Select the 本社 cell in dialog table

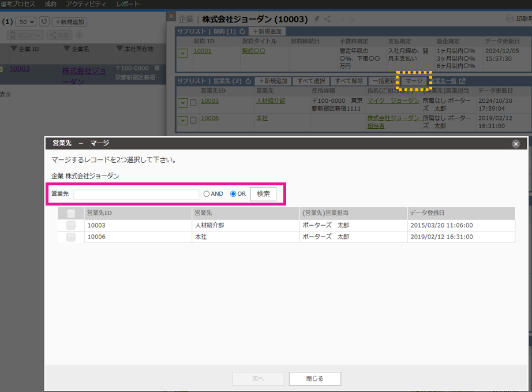click(246, 237)
